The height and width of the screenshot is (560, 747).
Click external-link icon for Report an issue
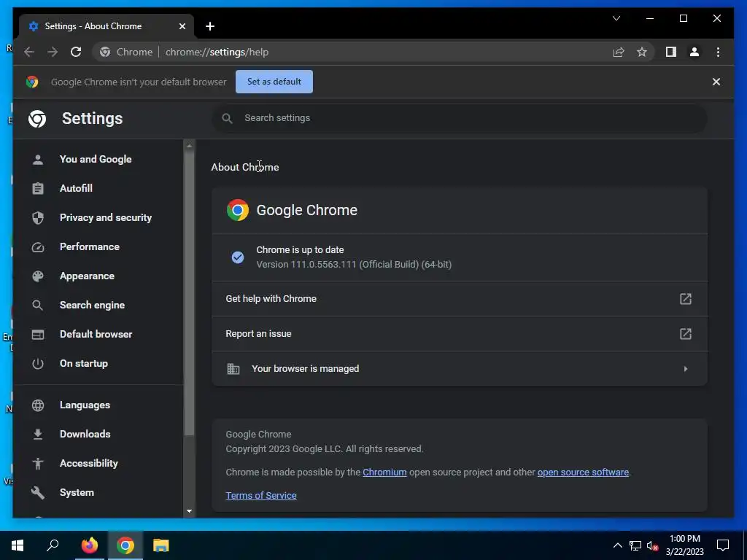685,334
